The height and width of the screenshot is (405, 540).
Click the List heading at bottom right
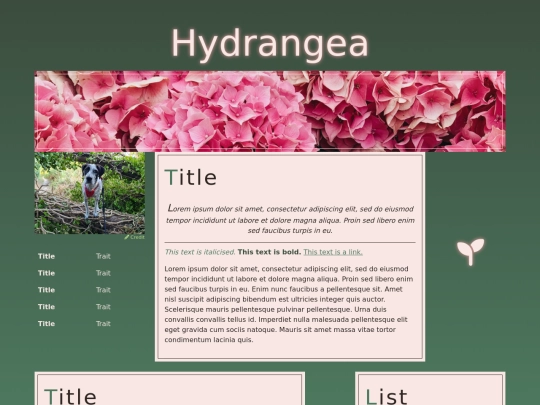(386, 396)
